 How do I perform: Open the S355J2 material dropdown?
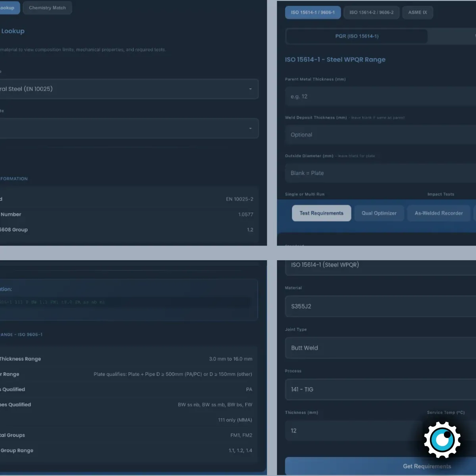tap(380, 306)
